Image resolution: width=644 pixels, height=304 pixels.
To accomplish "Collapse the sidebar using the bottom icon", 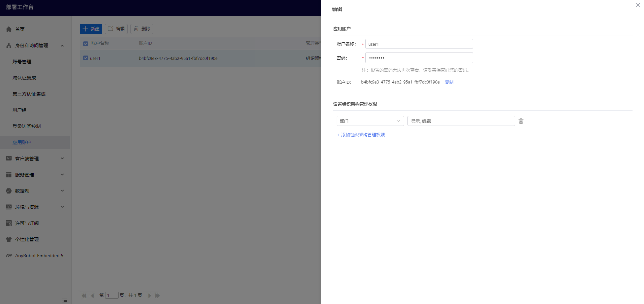I will [65, 301].
